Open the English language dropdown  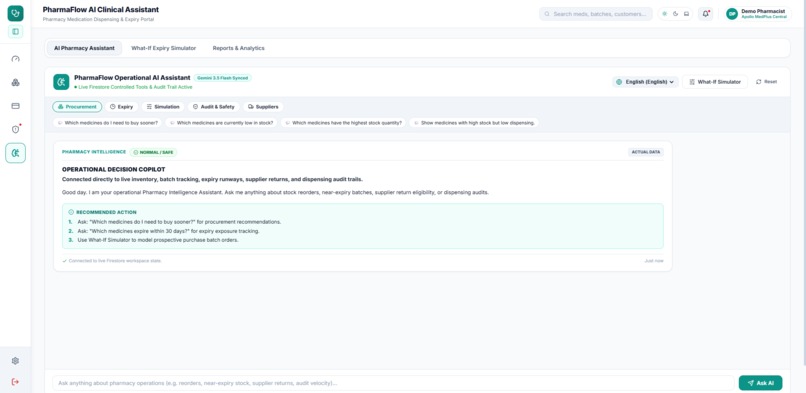646,82
